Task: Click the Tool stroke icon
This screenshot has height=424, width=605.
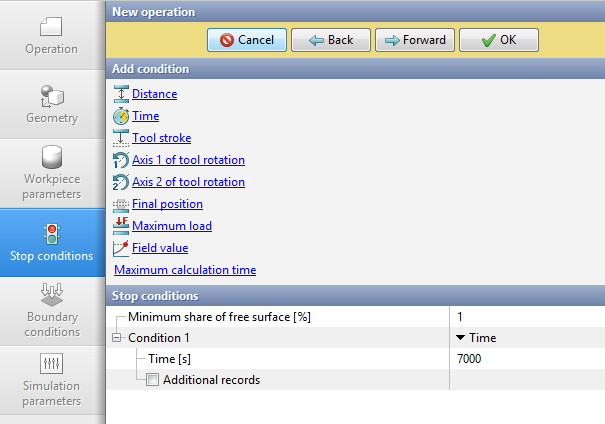Action: 121,138
